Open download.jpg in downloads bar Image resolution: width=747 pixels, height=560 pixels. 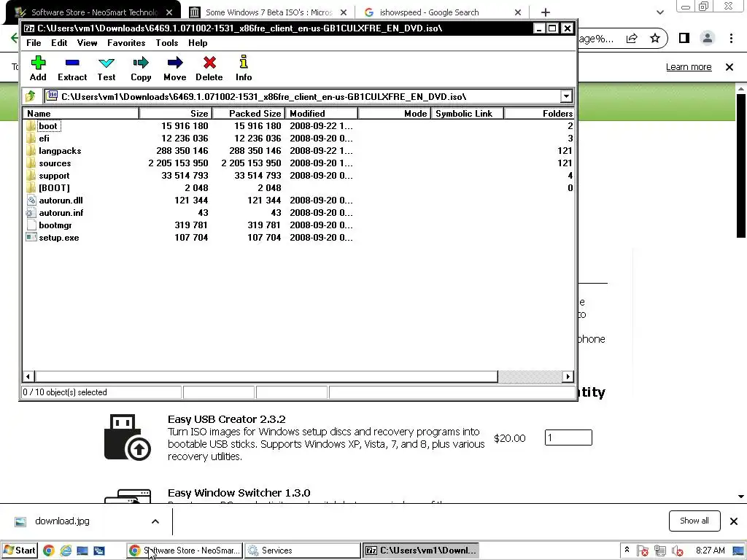62,521
